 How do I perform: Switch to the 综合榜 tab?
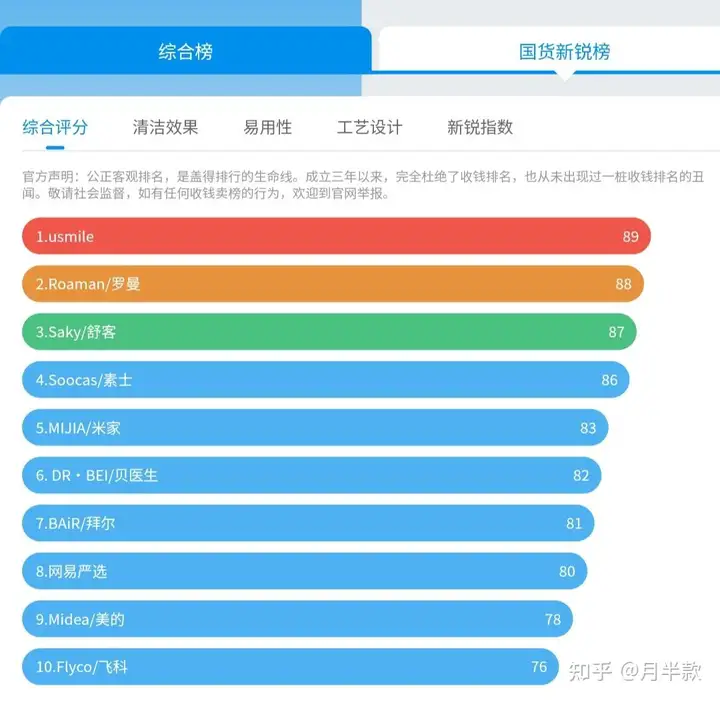[x=186, y=50]
